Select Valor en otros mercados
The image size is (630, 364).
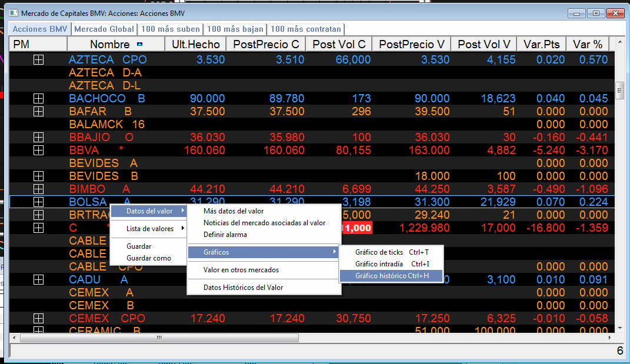(241, 269)
